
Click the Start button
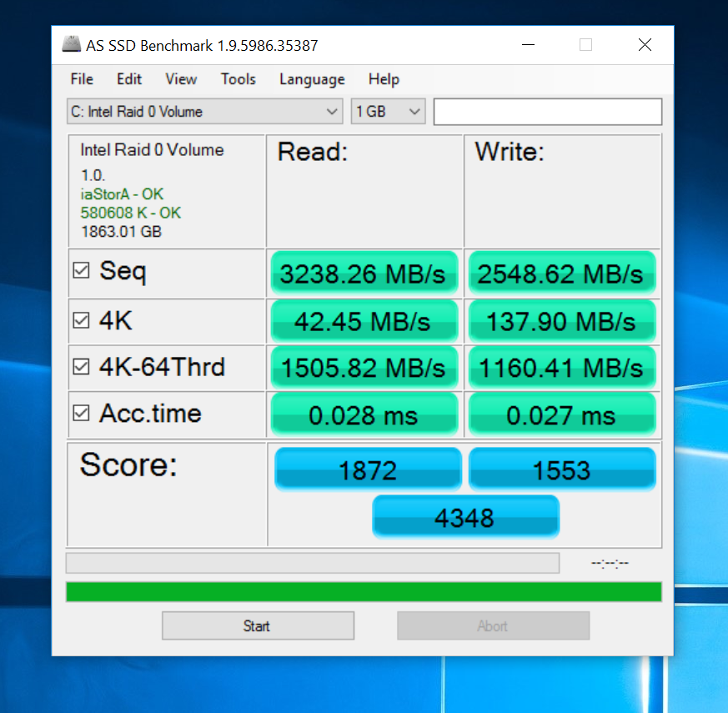tap(259, 625)
